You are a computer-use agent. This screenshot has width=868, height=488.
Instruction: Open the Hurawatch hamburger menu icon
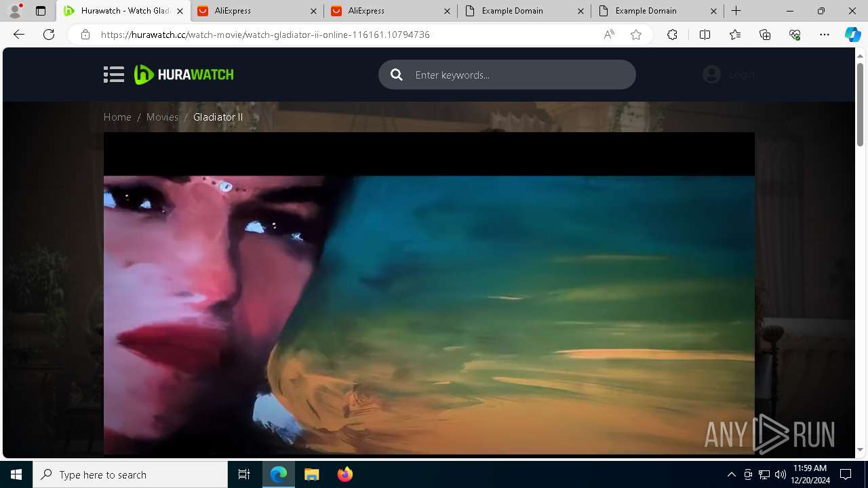(114, 75)
